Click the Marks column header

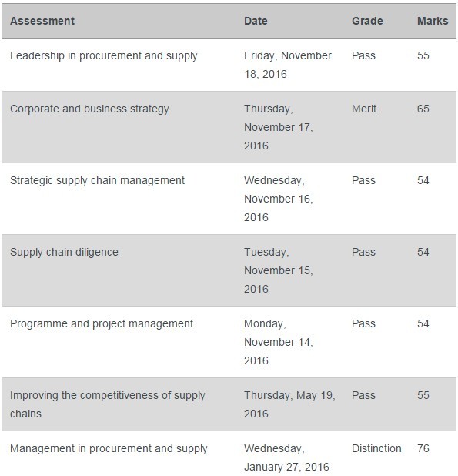pos(433,21)
